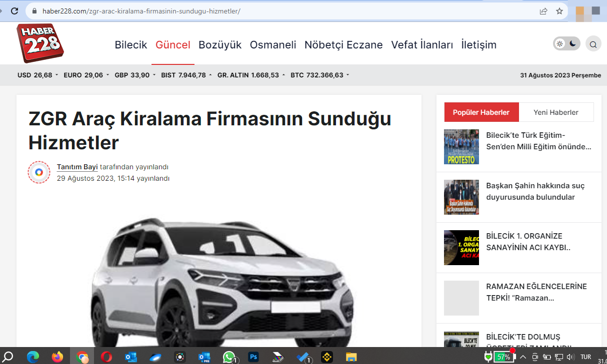Click the browser address bar URL
607x364 pixels.
coord(141,11)
